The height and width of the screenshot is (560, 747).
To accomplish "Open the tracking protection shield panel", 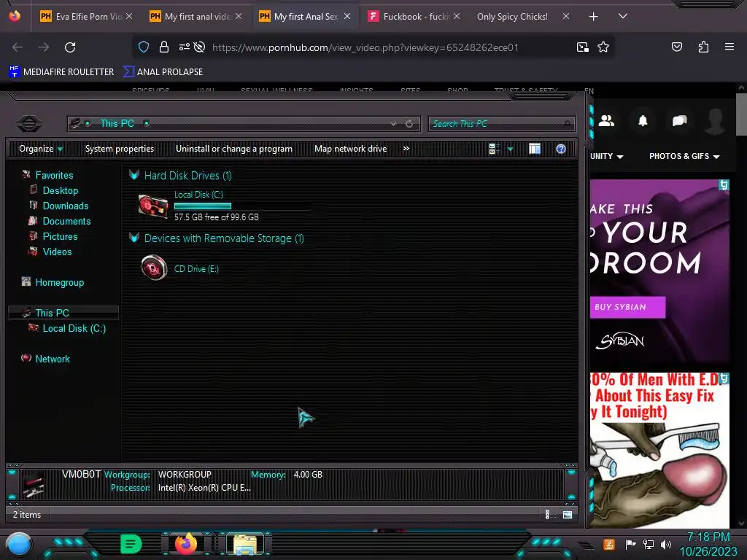I will (144, 47).
